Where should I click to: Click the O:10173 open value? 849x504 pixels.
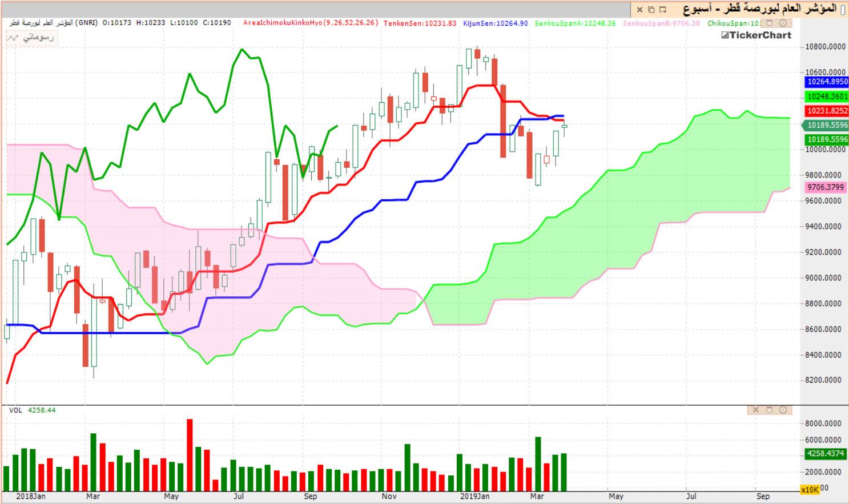[118, 23]
